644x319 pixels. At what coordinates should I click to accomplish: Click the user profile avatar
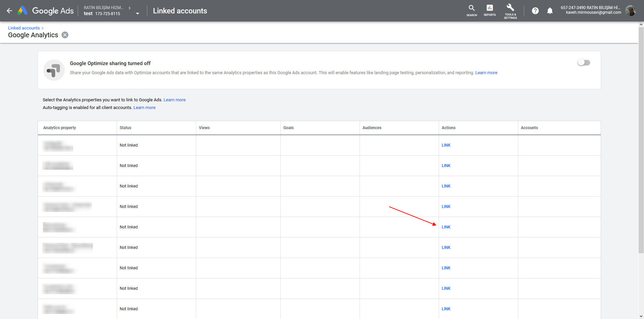coord(631,10)
